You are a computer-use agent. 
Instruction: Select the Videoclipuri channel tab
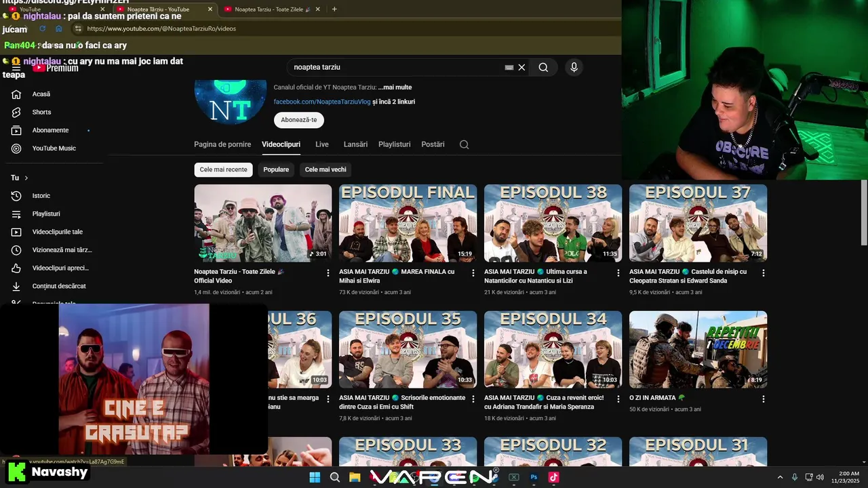click(281, 144)
